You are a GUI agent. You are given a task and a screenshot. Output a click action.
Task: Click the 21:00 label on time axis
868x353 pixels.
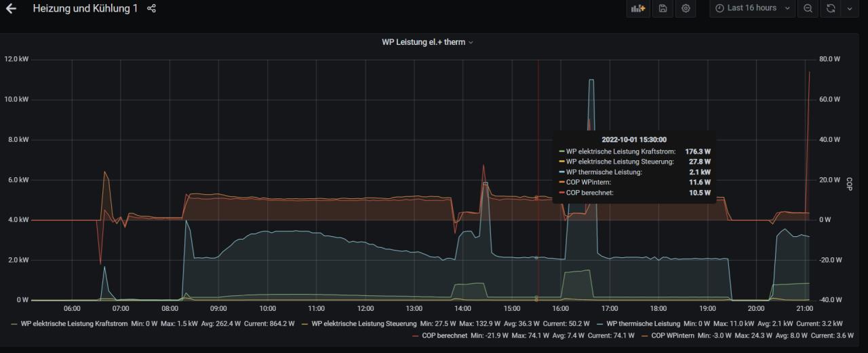(805, 309)
